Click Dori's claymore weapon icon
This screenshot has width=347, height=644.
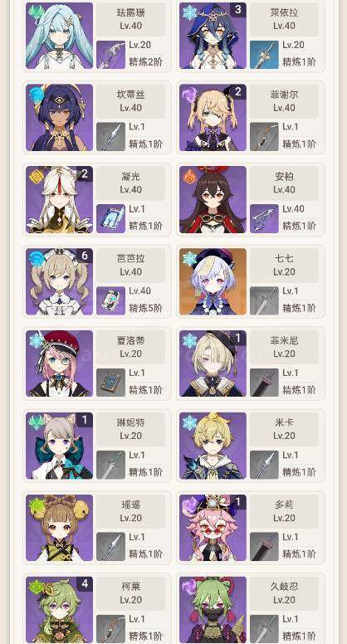pos(264,547)
